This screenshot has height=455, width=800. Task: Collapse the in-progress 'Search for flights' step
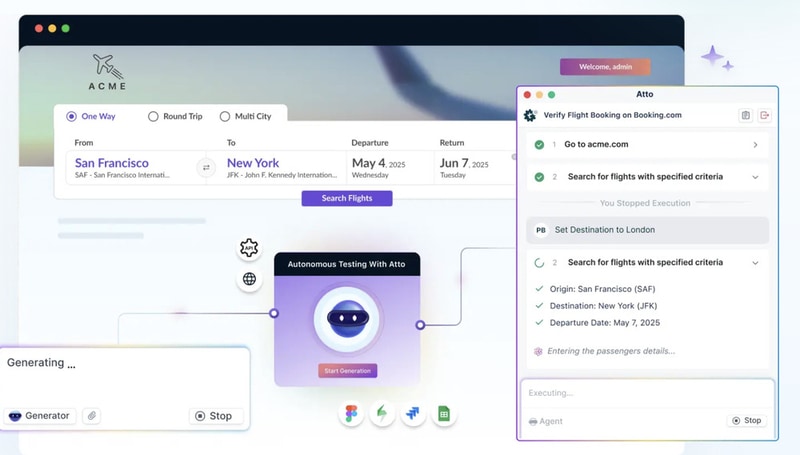coord(755,263)
